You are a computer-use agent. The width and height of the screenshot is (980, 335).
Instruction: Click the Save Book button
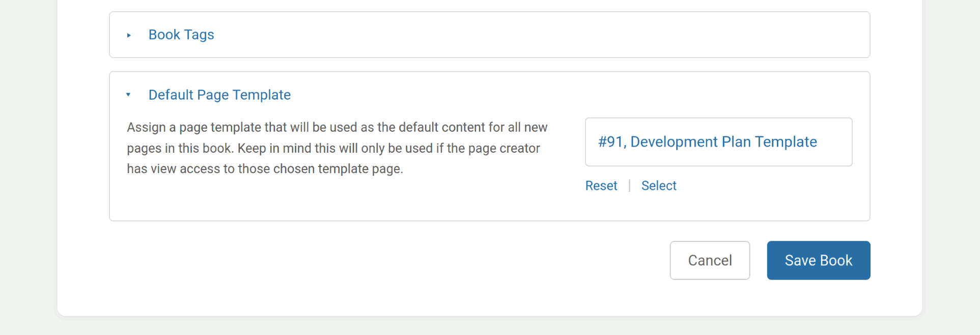819,260
